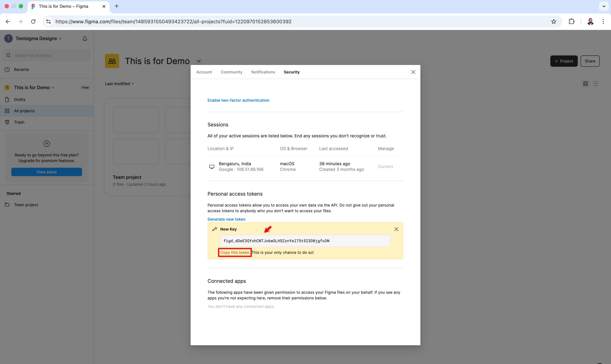Click the View plans button

pos(46,172)
